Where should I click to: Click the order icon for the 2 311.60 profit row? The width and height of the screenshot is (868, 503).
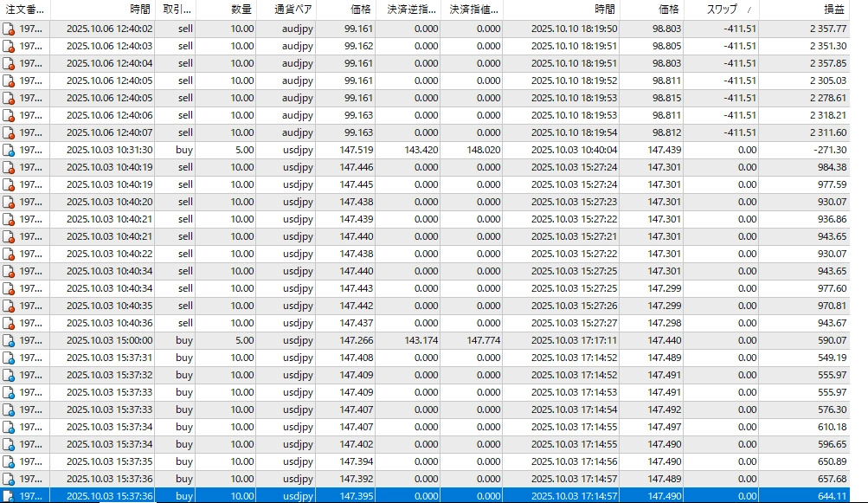[9, 133]
